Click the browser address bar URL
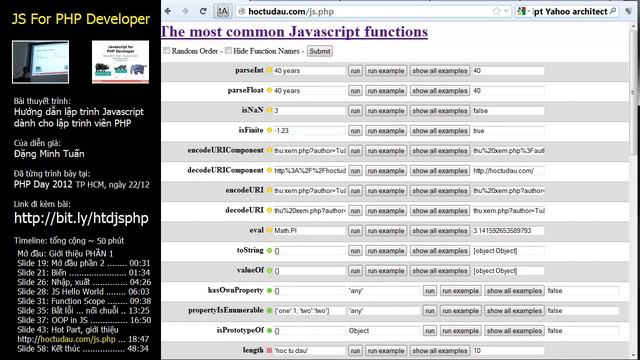This screenshot has width=640, height=360. click(291, 11)
